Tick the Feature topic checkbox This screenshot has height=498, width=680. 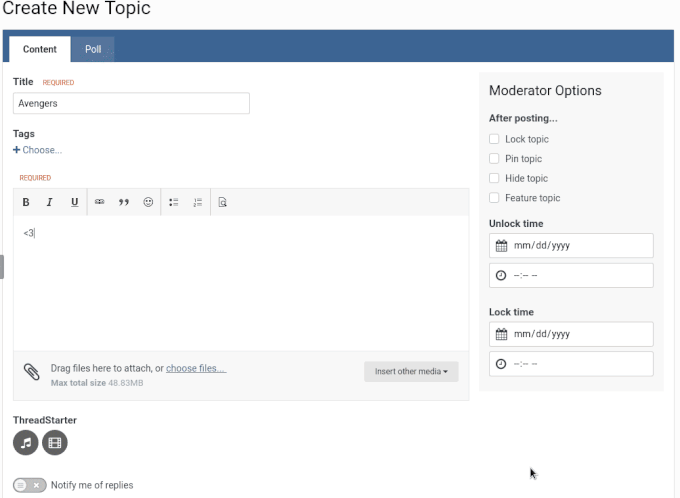click(x=494, y=198)
